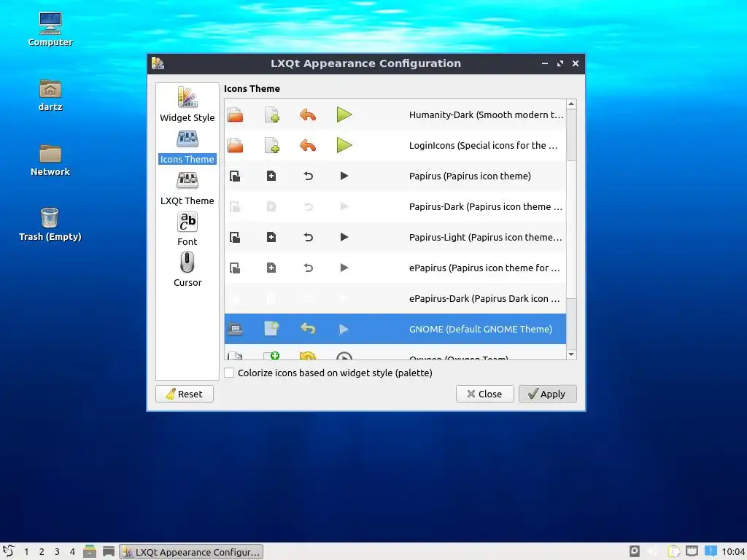The height and width of the screenshot is (560, 747).
Task: Open the Cursor settings section
Action: click(x=187, y=270)
